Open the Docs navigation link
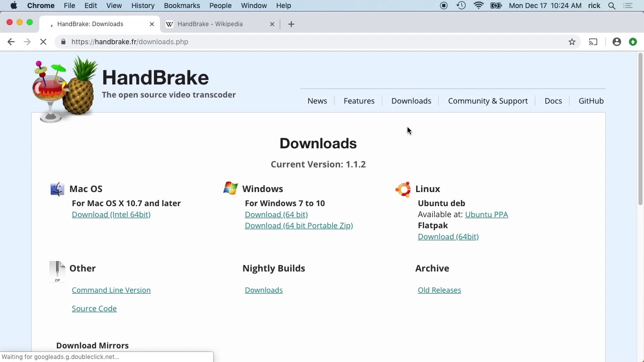The image size is (644, 362). pos(553,101)
